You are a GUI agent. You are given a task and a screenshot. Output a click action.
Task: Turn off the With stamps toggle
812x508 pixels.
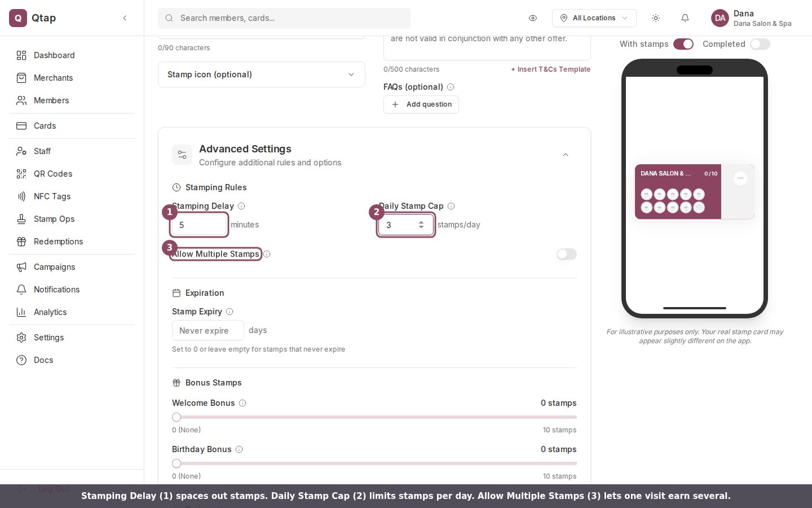(683, 44)
